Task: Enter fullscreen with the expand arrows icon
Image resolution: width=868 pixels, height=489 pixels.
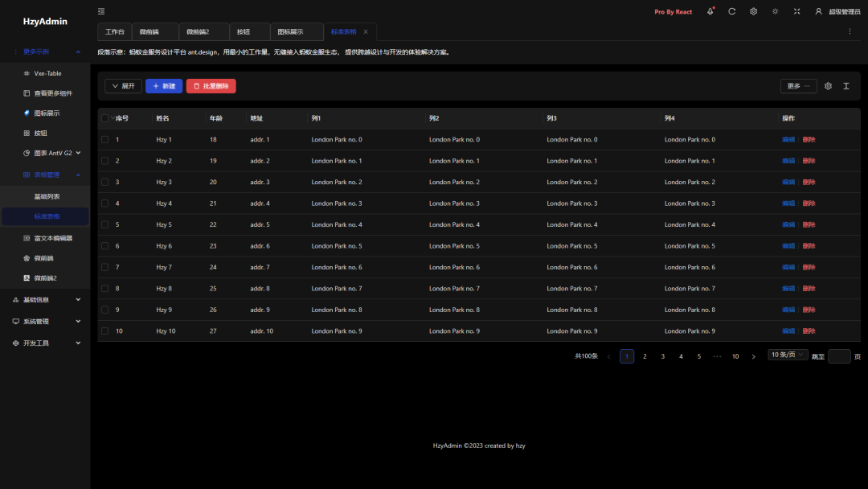Action: [x=796, y=11]
